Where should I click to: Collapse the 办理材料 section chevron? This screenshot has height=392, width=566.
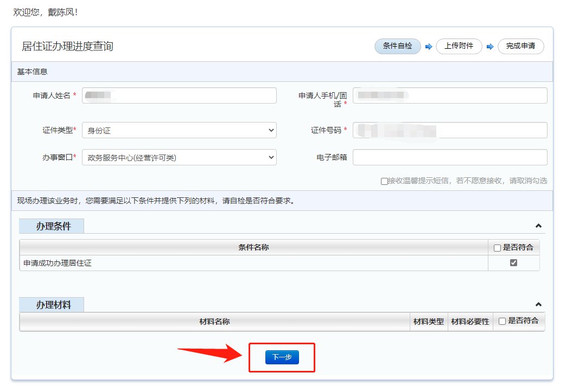[x=538, y=305]
